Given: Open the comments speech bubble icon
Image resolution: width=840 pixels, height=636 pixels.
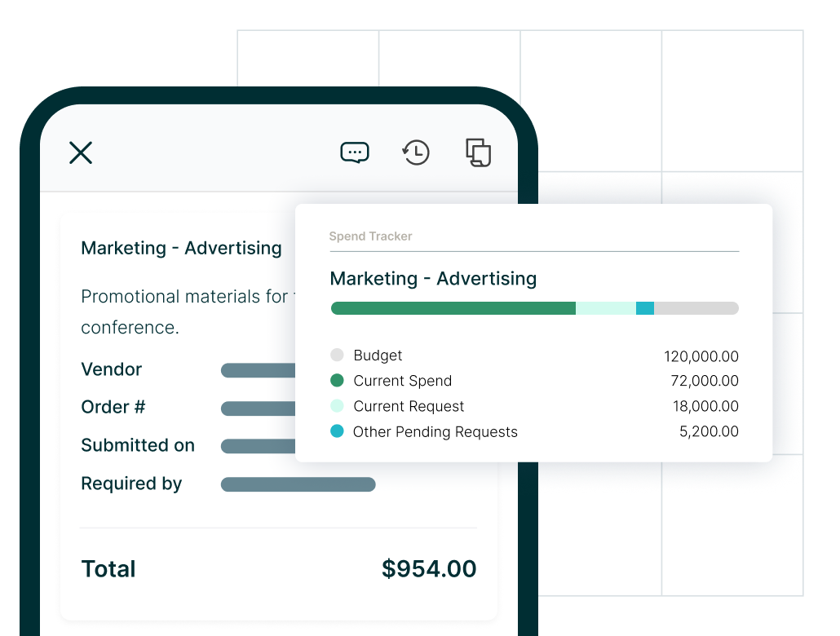Looking at the screenshot, I should 355,152.
